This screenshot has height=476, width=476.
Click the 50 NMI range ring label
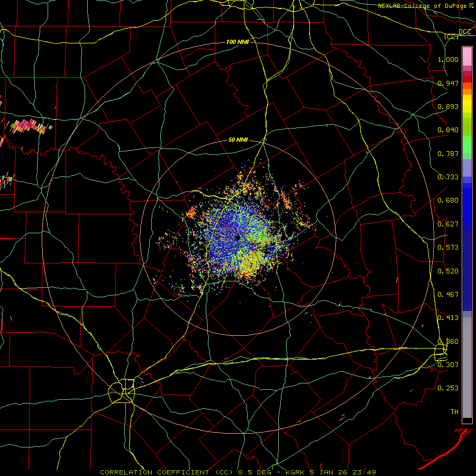pyautogui.click(x=238, y=140)
